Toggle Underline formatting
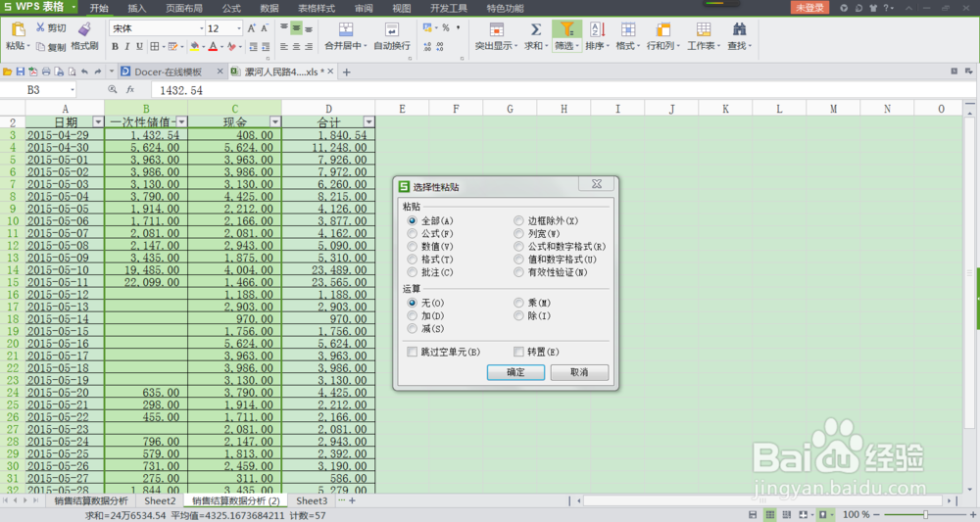 pyautogui.click(x=139, y=47)
